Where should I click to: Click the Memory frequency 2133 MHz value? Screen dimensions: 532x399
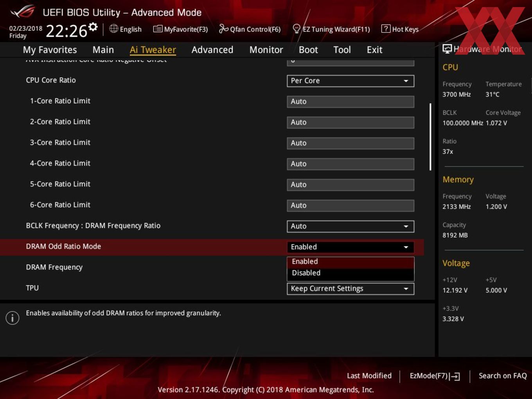457,207
